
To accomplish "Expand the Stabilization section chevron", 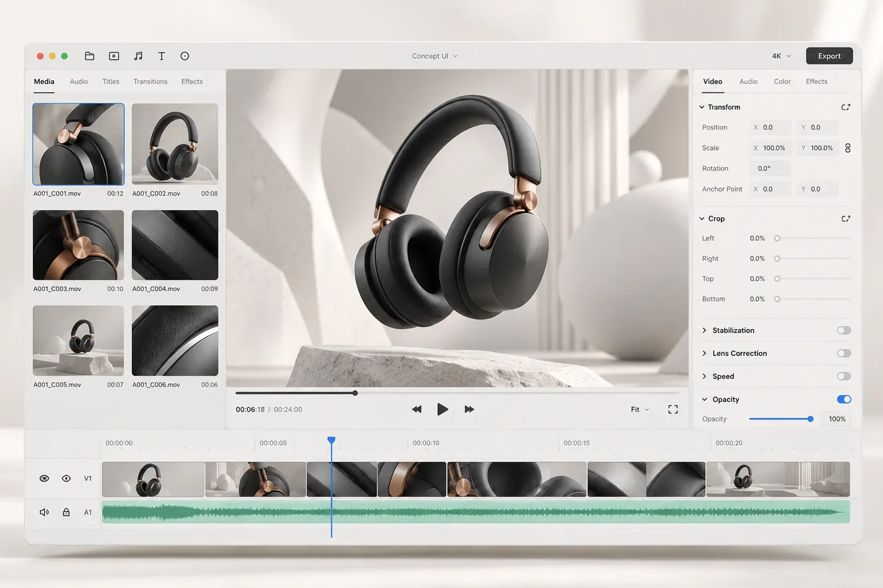I will point(705,330).
